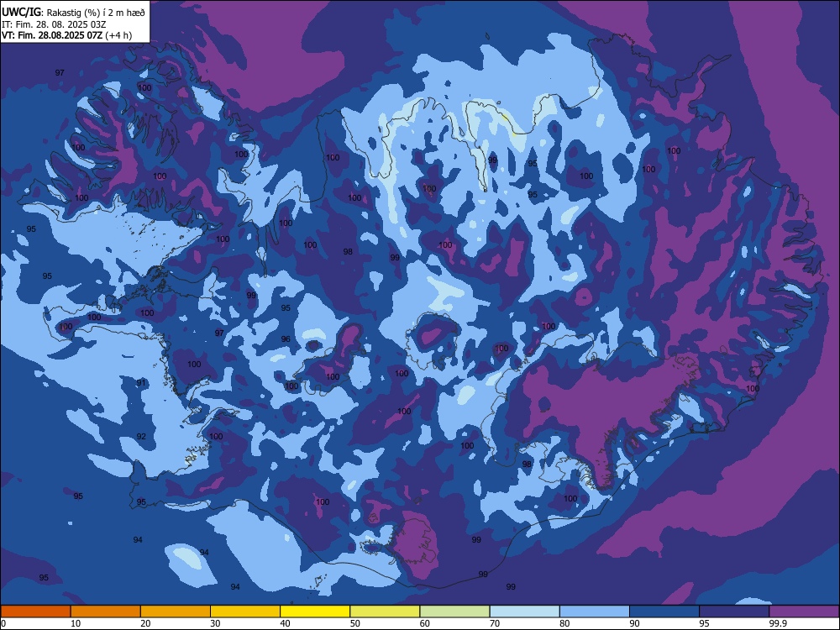Click the pale blue 70–80 legend swatch
840x630 pixels.
click(x=524, y=612)
